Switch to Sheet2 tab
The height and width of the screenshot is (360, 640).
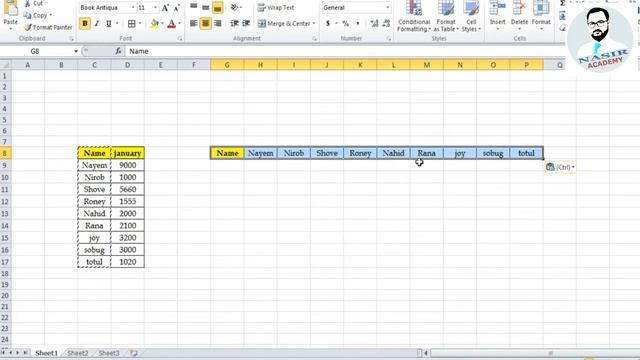pos(78,353)
